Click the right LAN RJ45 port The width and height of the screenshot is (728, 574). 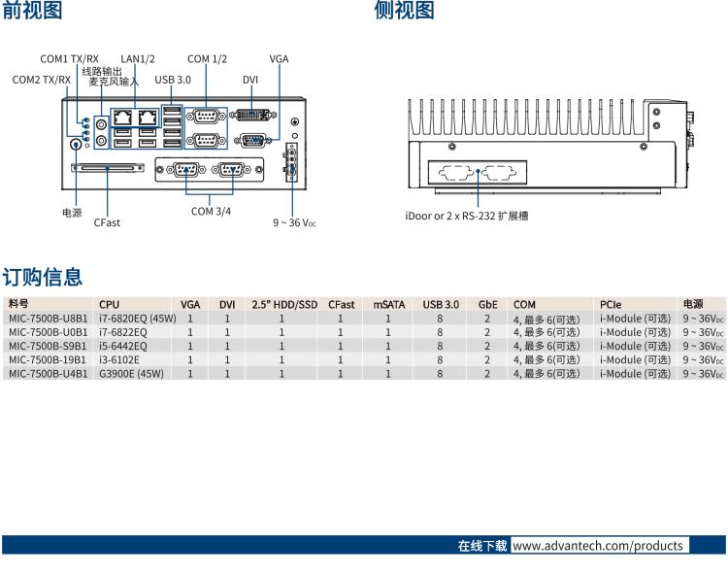point(148,118)
